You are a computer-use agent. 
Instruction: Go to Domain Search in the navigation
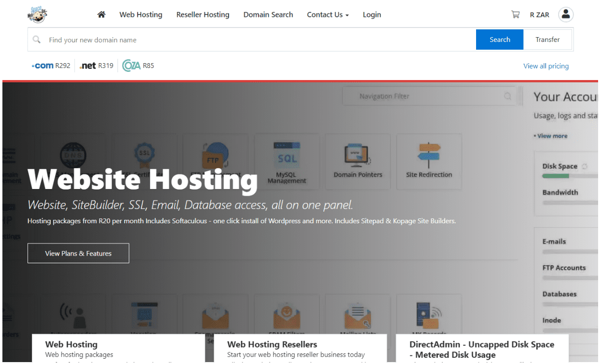tap(268, 14)
